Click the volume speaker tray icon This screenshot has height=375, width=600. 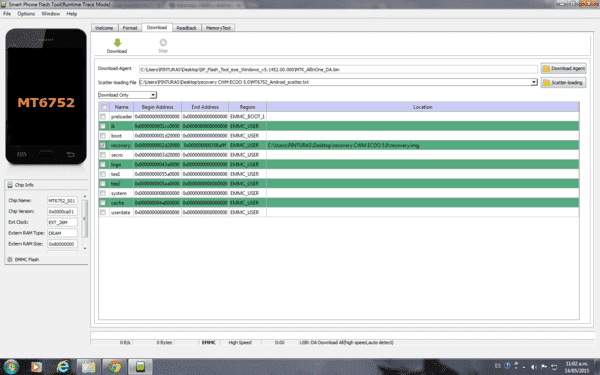pos(534,367)
